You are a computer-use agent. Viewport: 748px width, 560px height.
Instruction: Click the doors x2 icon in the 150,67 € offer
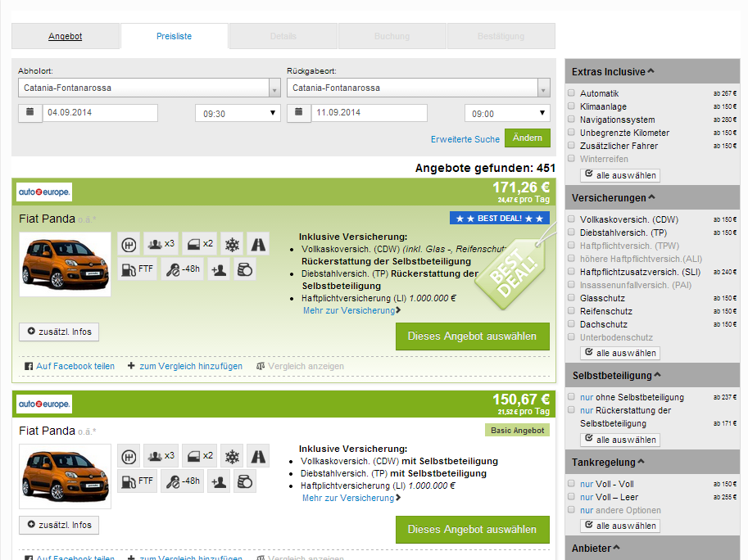pos(199,457)
